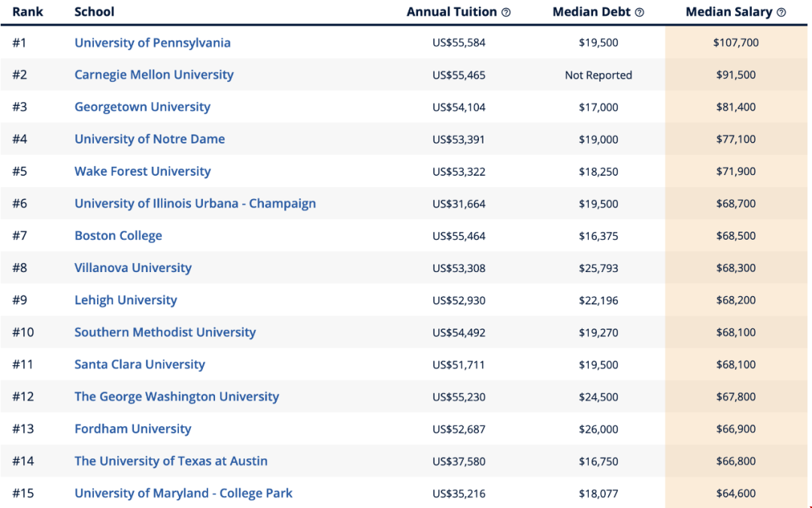Select the $22,196 median debt value
Image resolution: width=812 pixels, height=508 pixels.
tap(598, 300)
